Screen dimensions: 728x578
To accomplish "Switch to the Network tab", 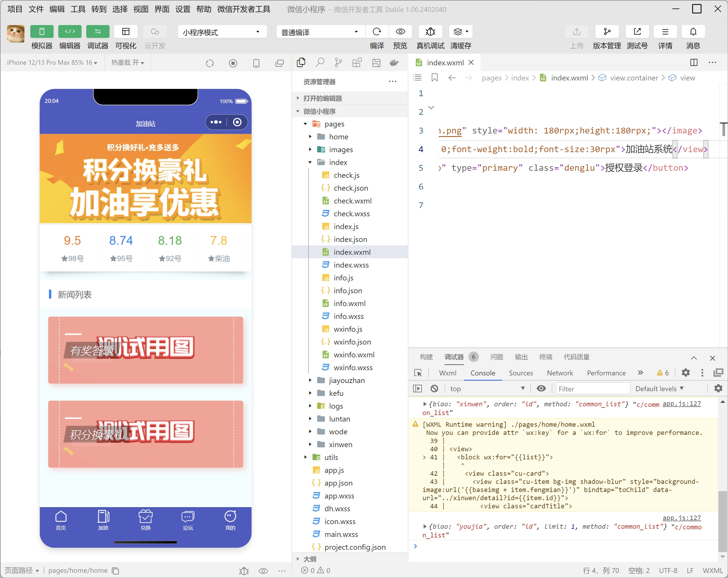I will [x=560, y=373].
